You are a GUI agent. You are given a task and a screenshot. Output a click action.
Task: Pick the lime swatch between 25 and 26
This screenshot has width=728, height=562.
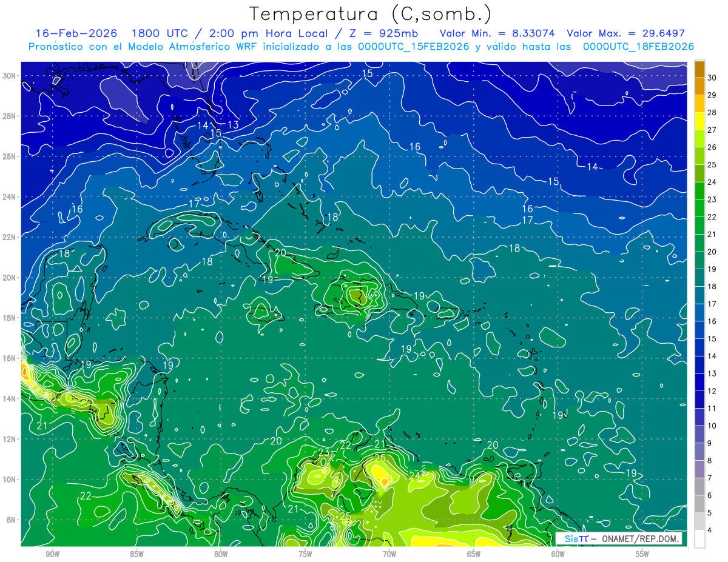pyautogui.click(x=699, y=156)
